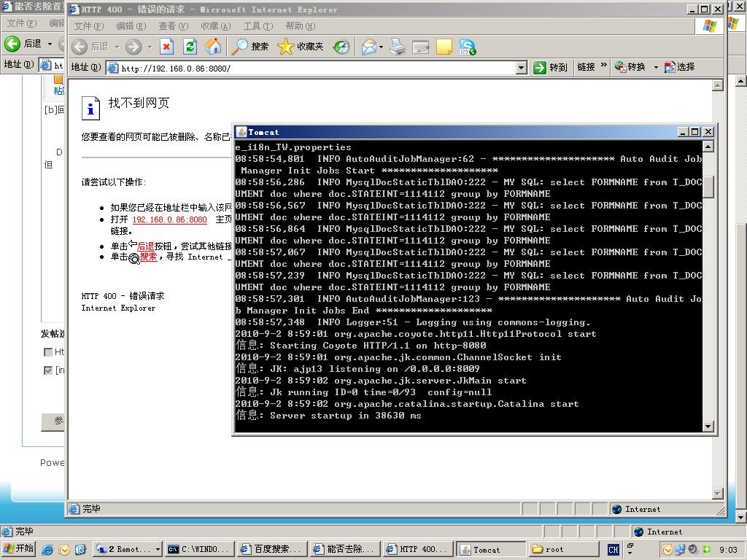
Task: Click Tomcat console scroll-up arrow
Action: click(x=708, y=147)
